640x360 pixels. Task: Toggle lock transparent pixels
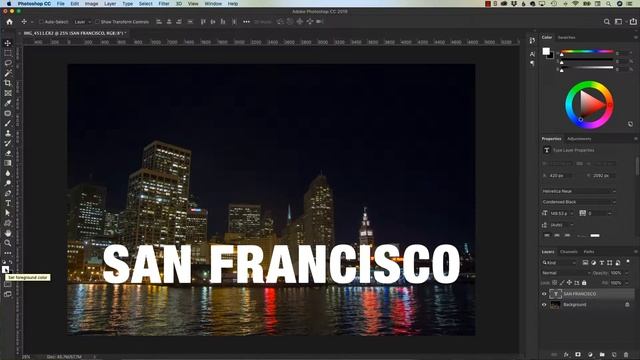(555, 282)
